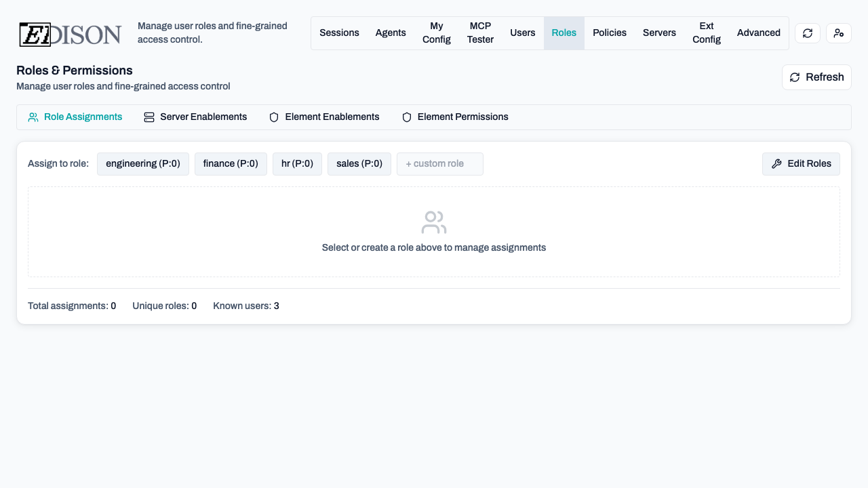Click the people icon in the empty assignments area

point(433,222)
